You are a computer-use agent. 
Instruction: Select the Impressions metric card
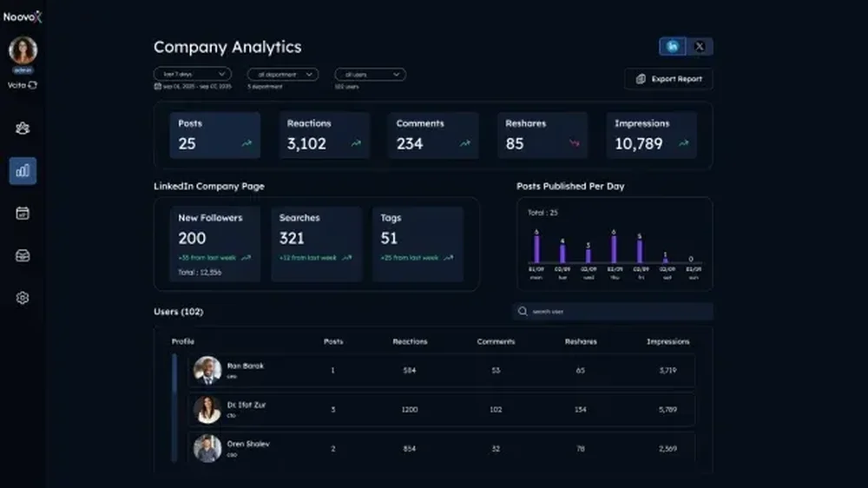652,135
